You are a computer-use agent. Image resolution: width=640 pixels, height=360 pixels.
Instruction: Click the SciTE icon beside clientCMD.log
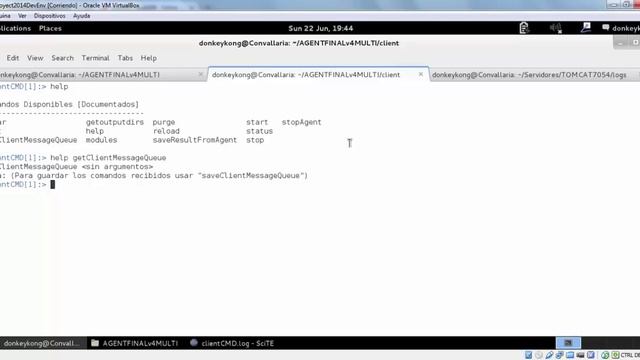pyautogui.click(x=194, y=343)
